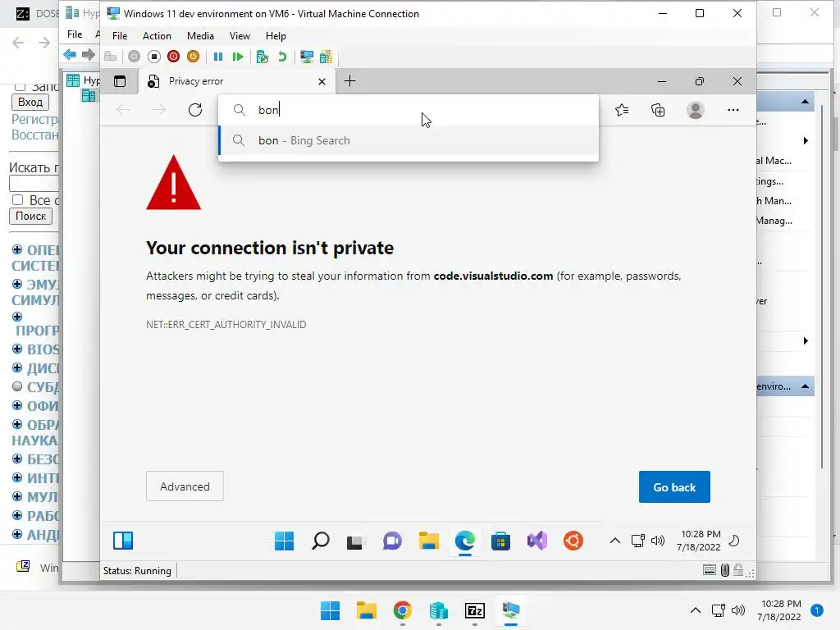Expand the BIOS category plus icon
The width and height of the screenshot is (840, 630).
(17, 349)
